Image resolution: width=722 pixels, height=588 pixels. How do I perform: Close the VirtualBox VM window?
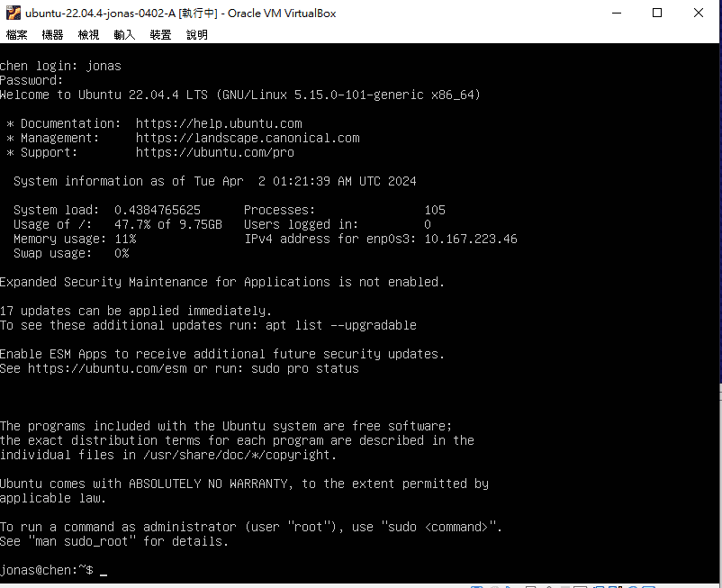click(699, 13)
